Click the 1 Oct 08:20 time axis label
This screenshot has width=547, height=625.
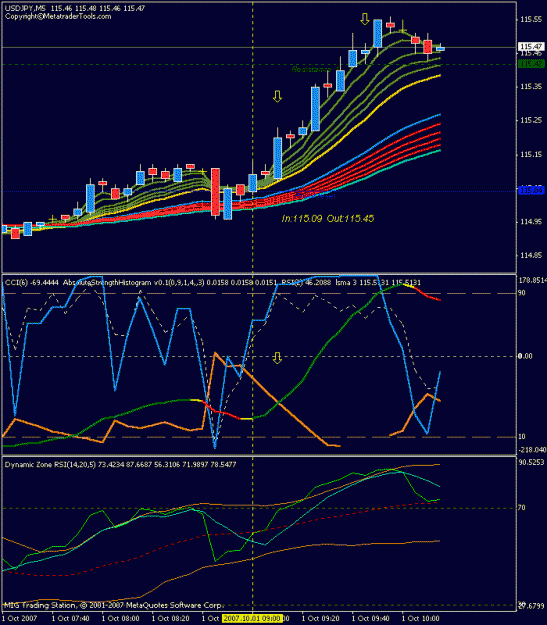tap(171, 619)
